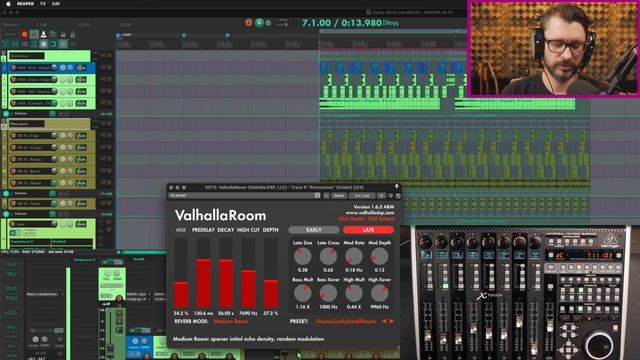640x360 pixels.
Task: Click the red circular icon in main toolbar
Action: click(24, 35)
